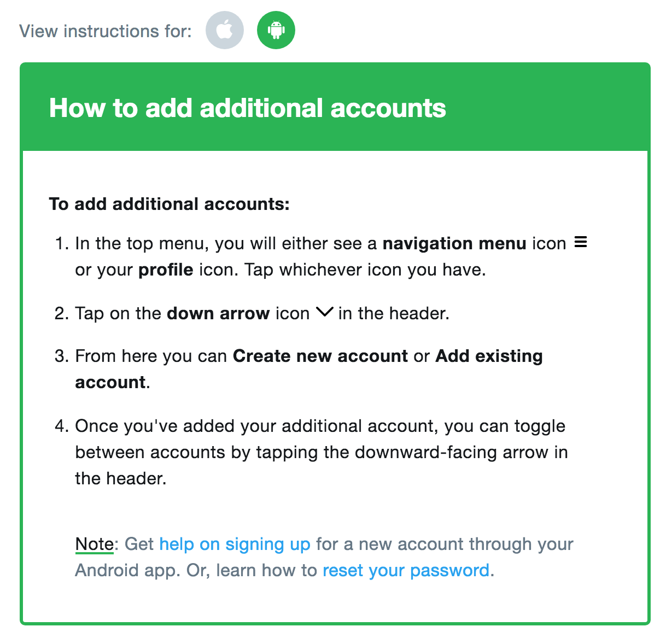This screenshot has width=666, height=644.
Task: Click the down arrow chevron icon
Action: 324,312
